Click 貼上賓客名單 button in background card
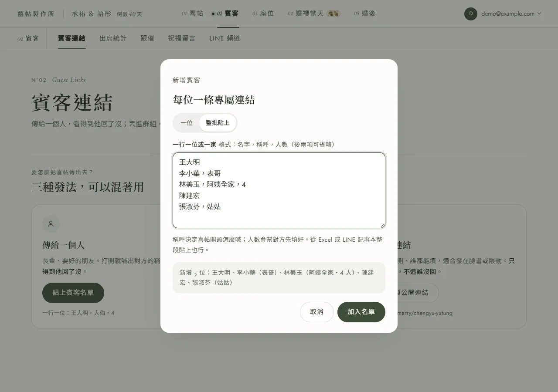 (x=73, y=293)
